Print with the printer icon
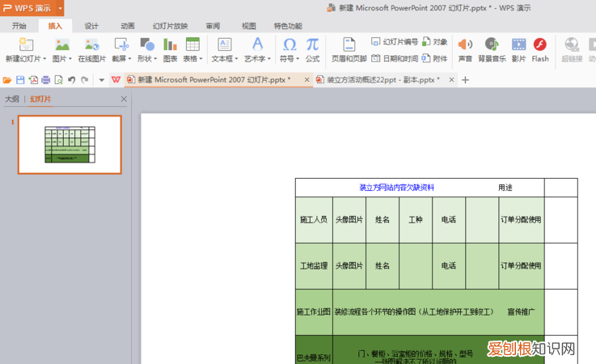The height and width of the screenshot is (364, 596). [x=46, y=80]
